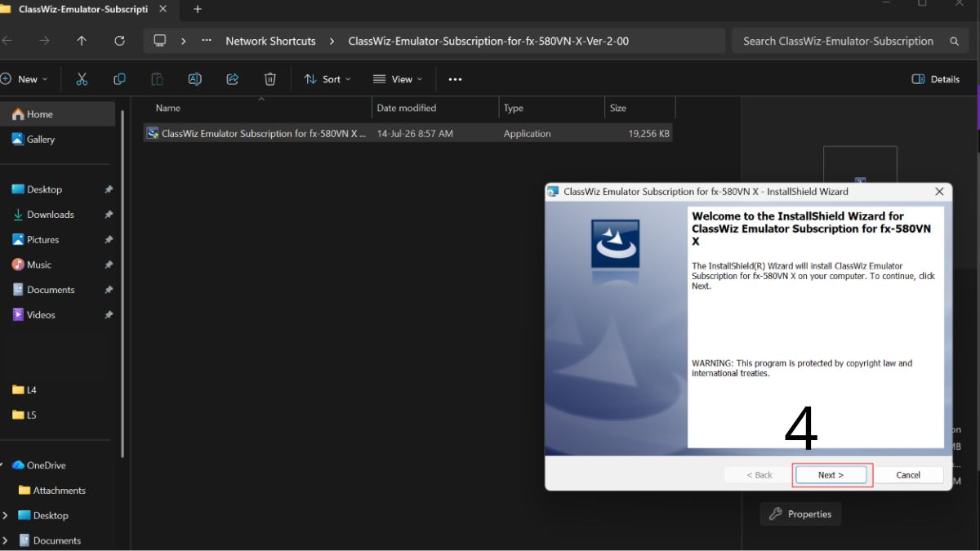Unpin Pictures from quick access
This screenshot has width=980, height=551.
coord(109,240)
